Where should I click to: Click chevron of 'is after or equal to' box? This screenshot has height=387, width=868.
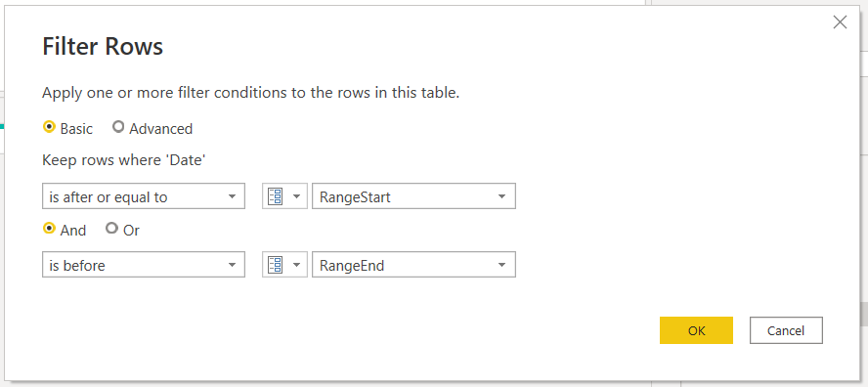click(x=233, y=197)
